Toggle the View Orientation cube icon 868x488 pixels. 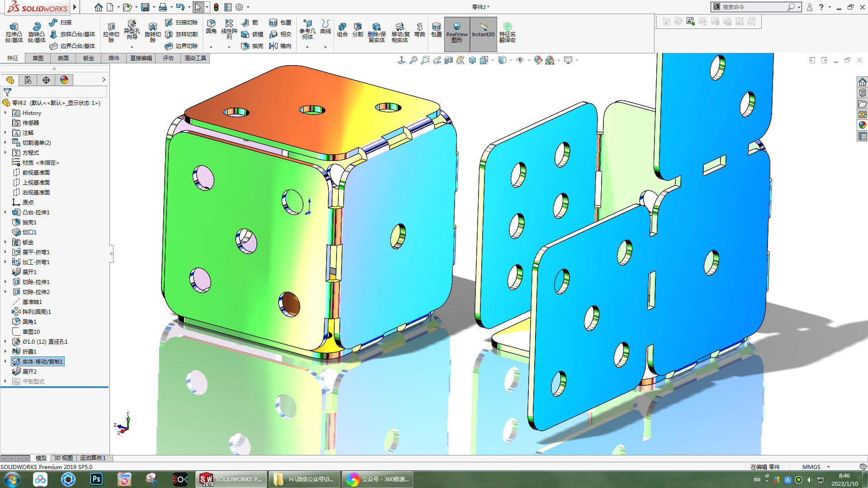click(484, 60)
